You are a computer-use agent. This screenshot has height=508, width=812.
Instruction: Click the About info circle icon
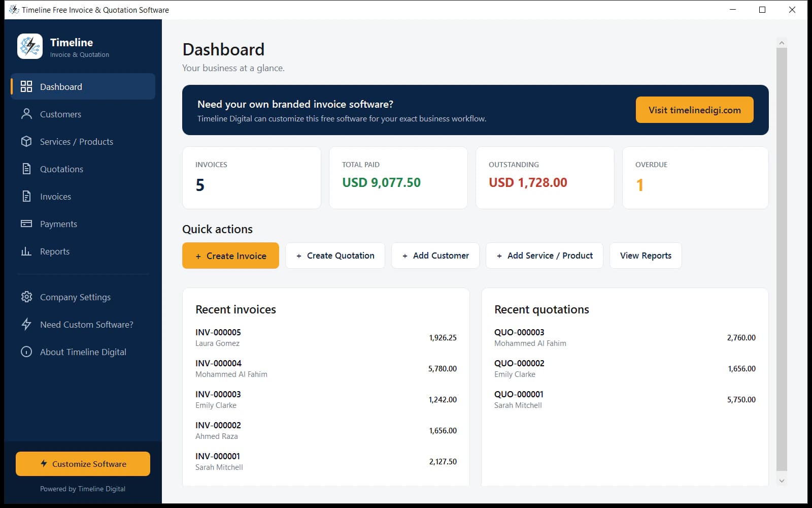tap(26, 352)
